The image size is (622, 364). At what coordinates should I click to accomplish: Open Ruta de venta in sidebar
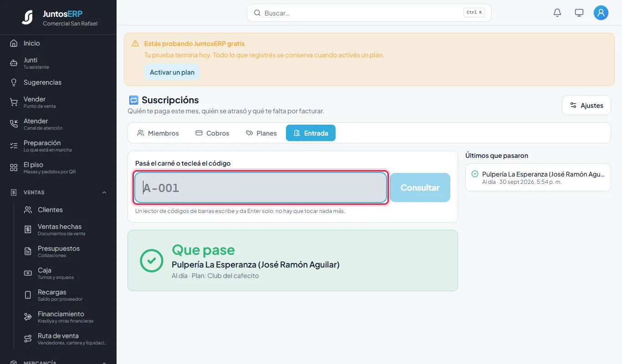66,339
